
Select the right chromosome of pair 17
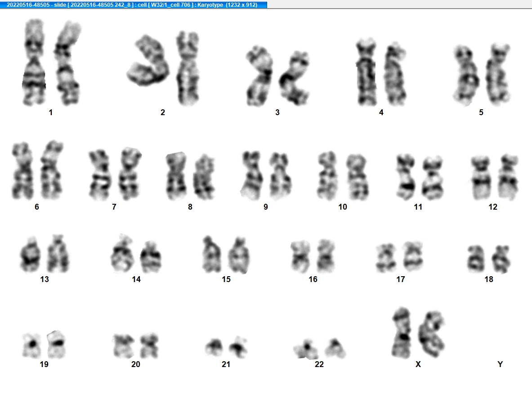[413, 257]
